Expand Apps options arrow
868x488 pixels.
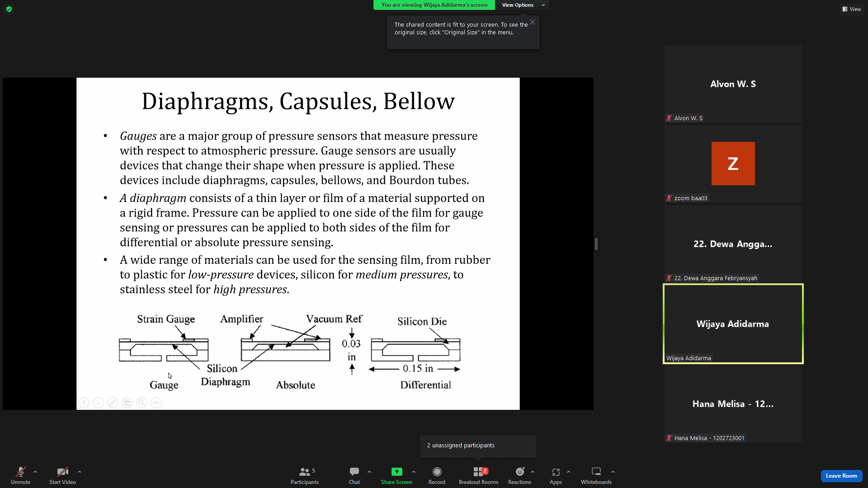[x=569, y=472]
